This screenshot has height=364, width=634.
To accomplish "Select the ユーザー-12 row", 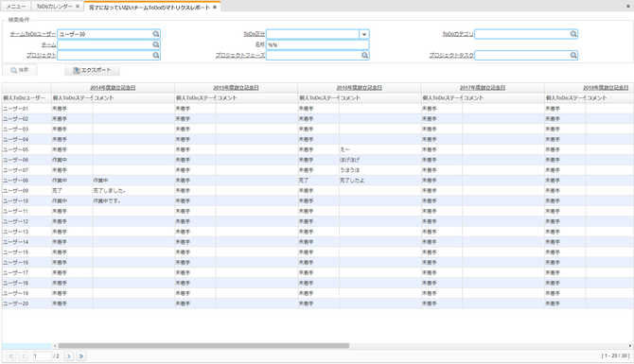I will coord(317,221).
